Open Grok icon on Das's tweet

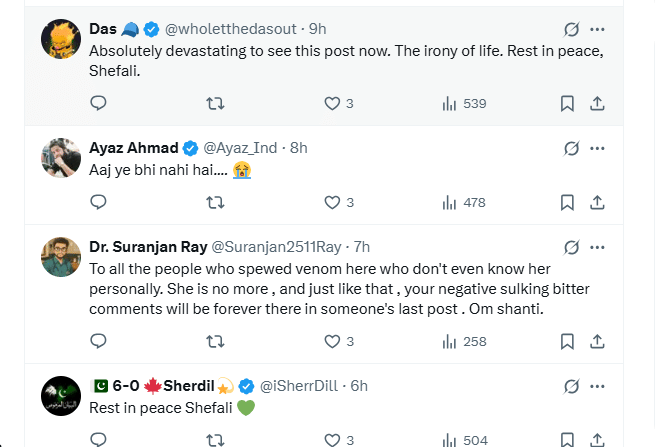click(x=572, y=29)
